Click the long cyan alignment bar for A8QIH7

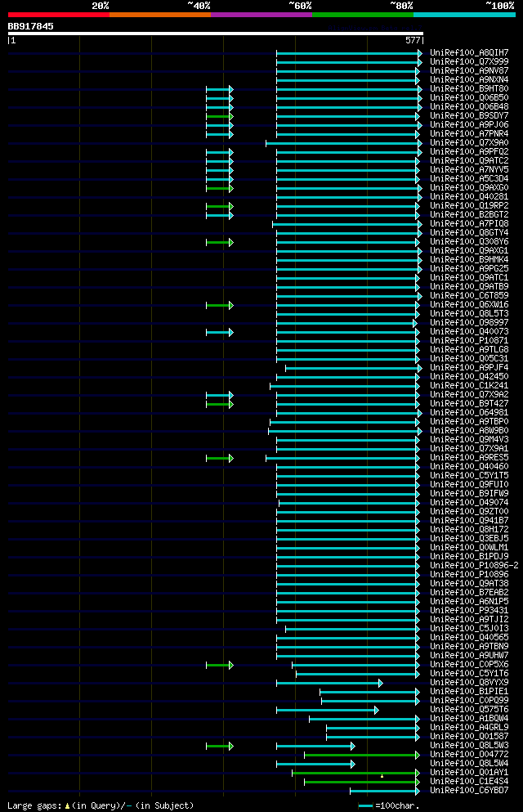[x=349, y=53]
